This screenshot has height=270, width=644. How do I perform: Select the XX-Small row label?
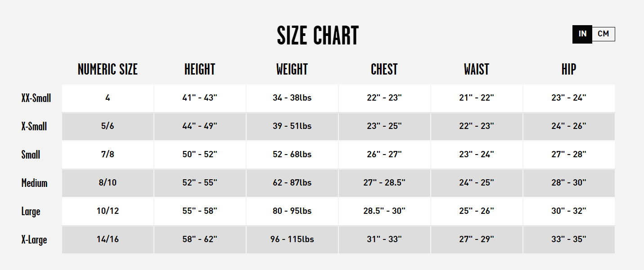36,98
